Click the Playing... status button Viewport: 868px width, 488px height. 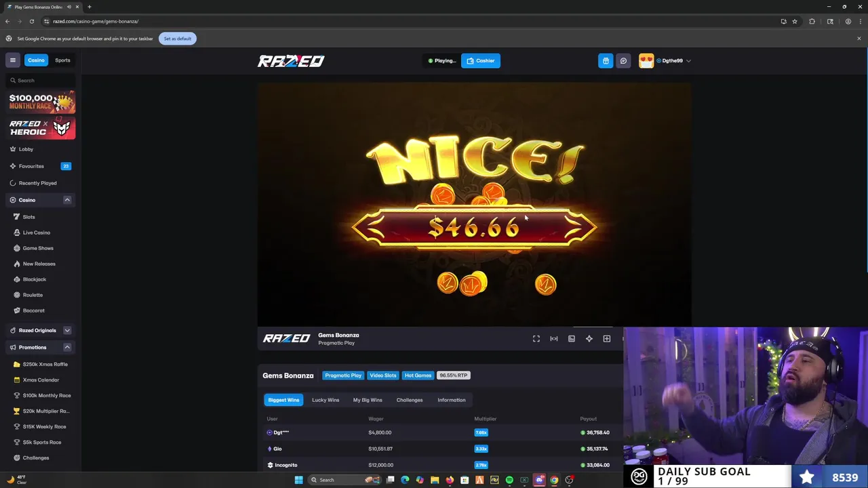[441, 60]
